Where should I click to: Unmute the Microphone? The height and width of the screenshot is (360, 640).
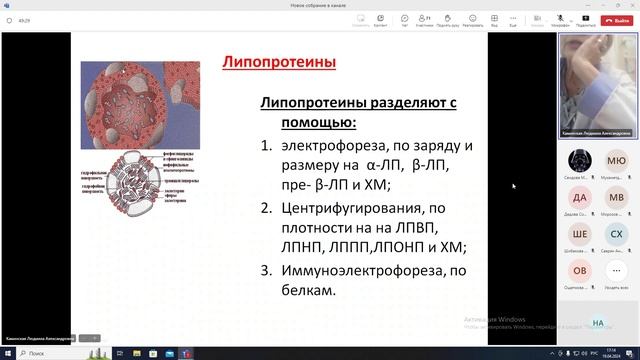[x=560, y=20]
